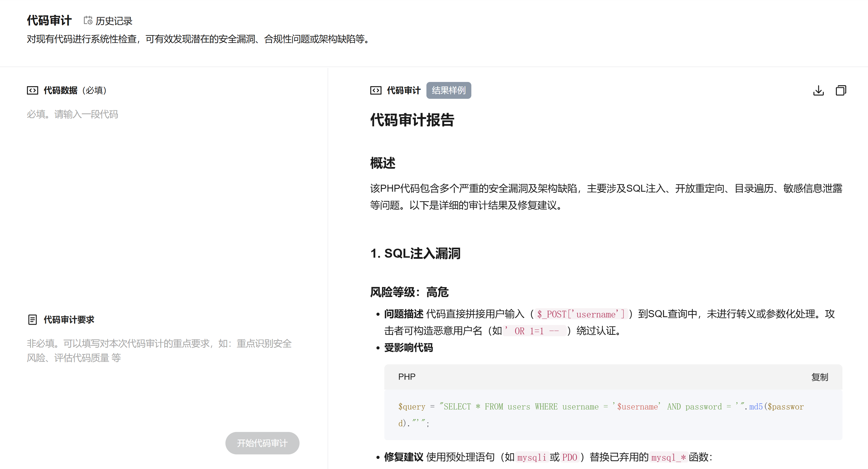
Task: Click the PDO inline code highlight
Action: click(x=570, y=457)
